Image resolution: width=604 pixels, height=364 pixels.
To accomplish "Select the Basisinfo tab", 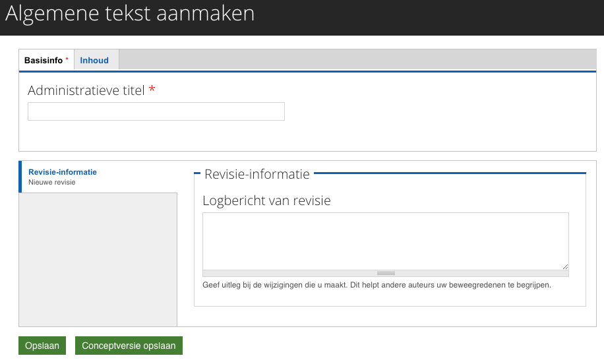I will pos(44,60).
